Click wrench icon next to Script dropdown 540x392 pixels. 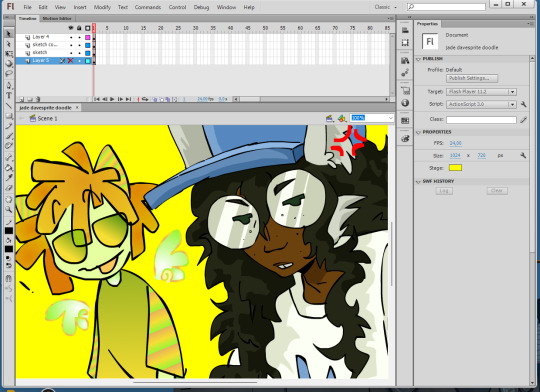click(523, 104)
